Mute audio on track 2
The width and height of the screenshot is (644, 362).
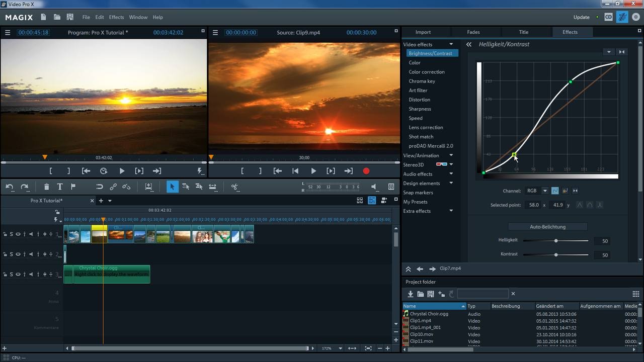pos(31,254)
